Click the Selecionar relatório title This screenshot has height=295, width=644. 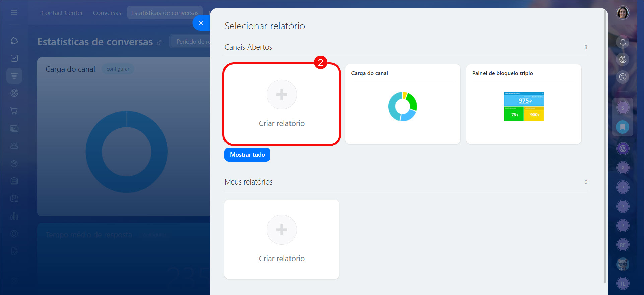coord(265,26)
